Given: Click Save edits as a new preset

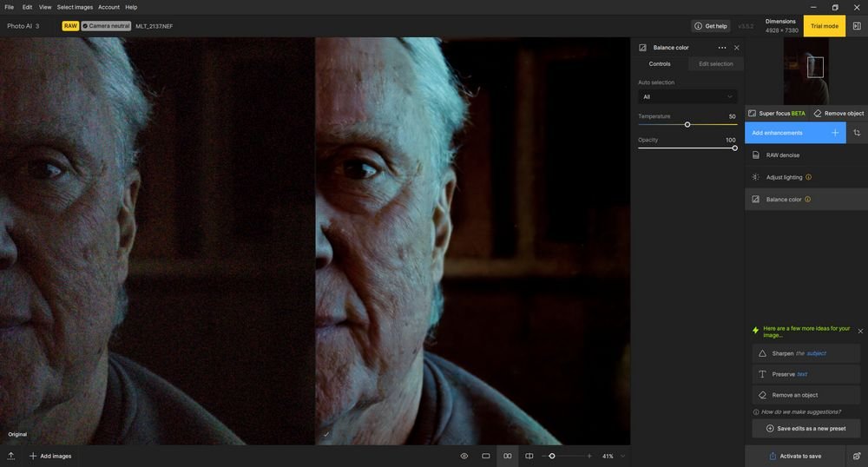Looking at the screenshot, I should click(x=806, y=428).
